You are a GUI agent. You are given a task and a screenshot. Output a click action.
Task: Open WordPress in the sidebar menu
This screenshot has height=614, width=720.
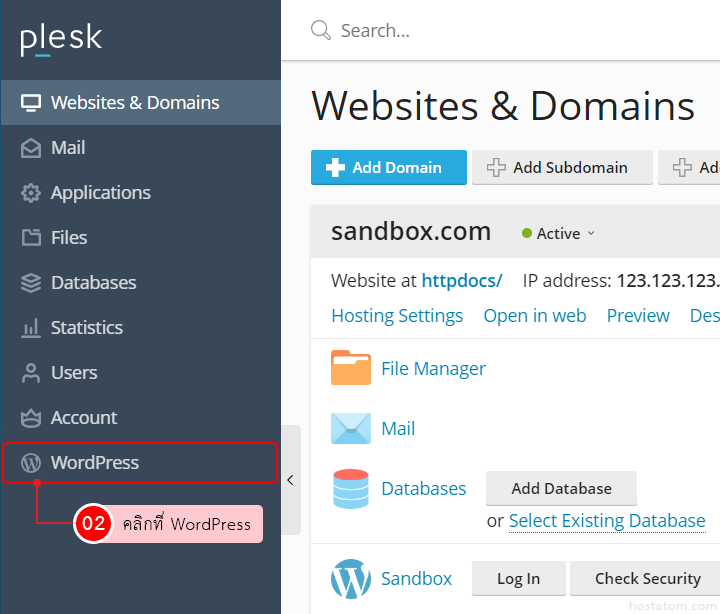(95, 463)
